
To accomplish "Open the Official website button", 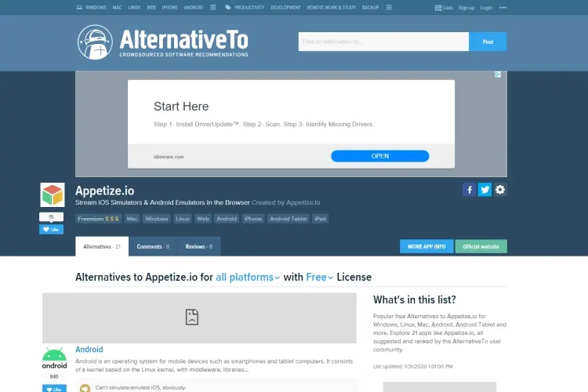I will point(481,246).
